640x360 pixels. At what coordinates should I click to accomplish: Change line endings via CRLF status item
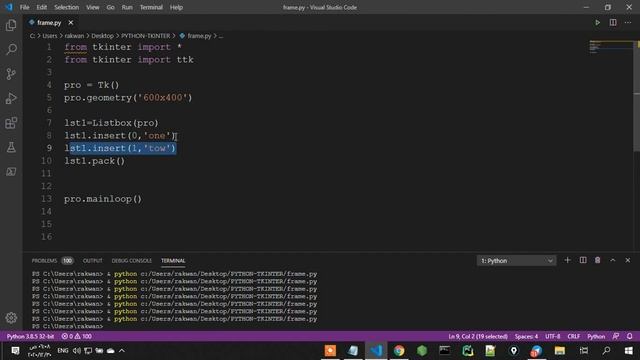[x=573, y=336]
